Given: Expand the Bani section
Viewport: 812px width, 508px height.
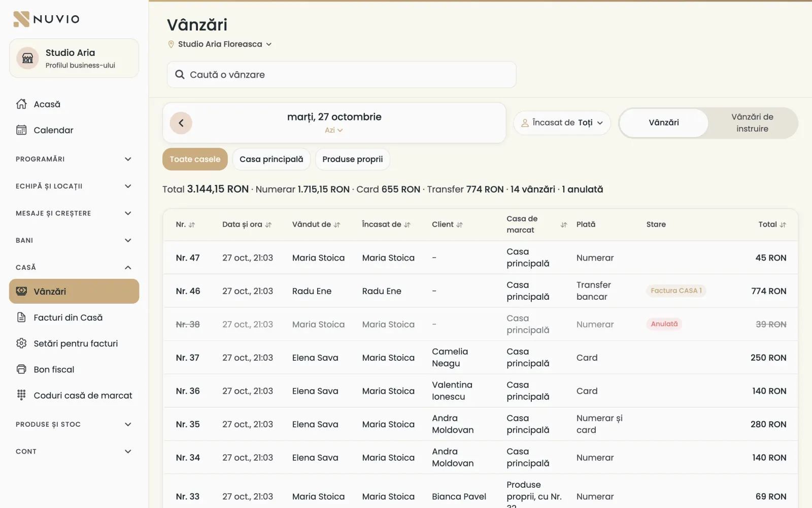Looking at the screenshot, I should click(74, 240).
